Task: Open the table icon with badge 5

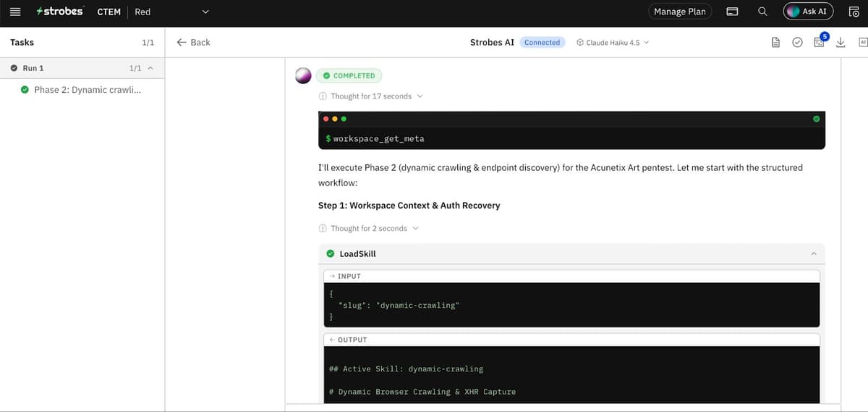Action: 820,42
